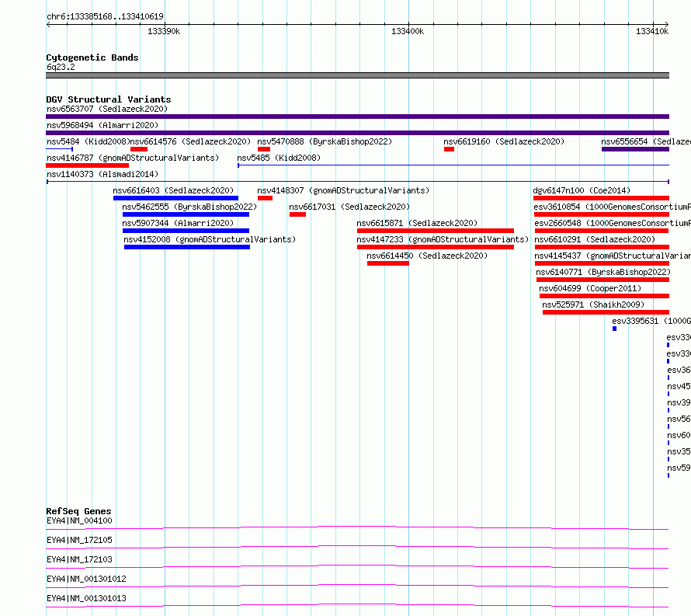Select the red bar under nsv4146787
The height and width of the screenshot is (616, 691).
87,165
